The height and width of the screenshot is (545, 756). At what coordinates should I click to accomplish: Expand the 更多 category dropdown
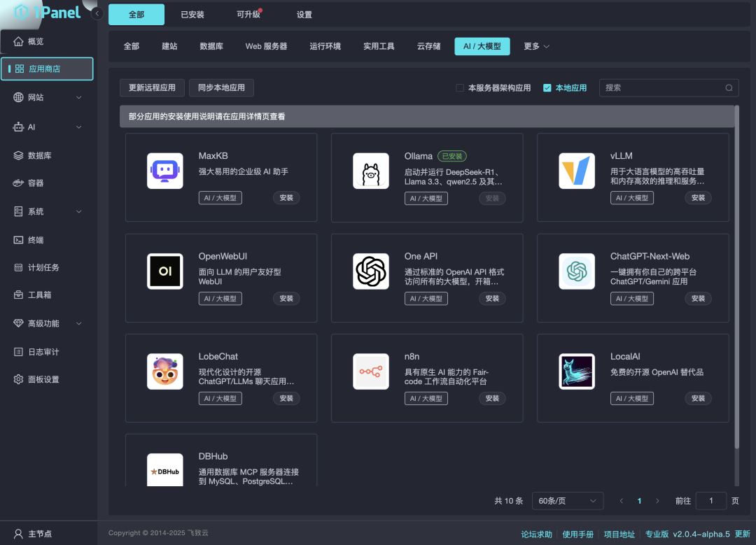(x=535, y=46)
